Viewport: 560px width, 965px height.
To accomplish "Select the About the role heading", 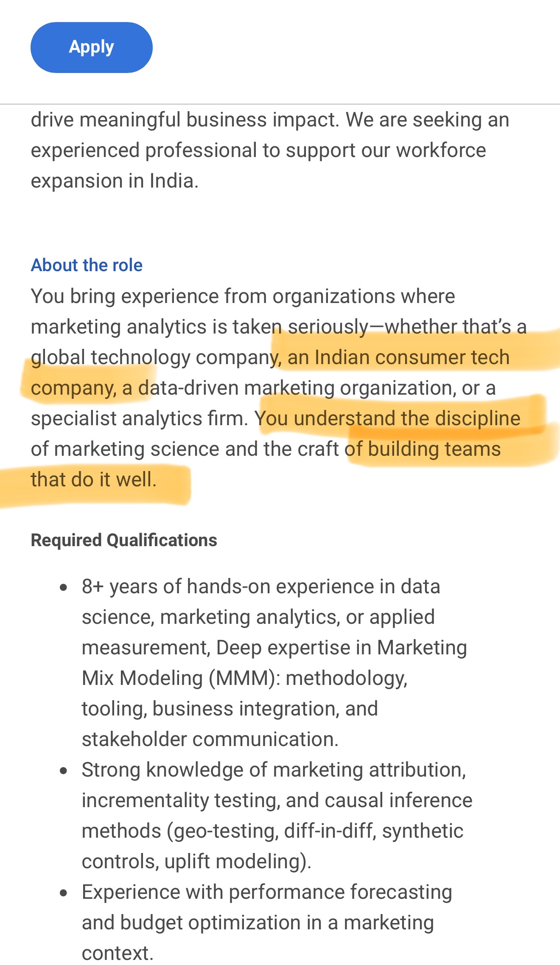I will point(87,265).
